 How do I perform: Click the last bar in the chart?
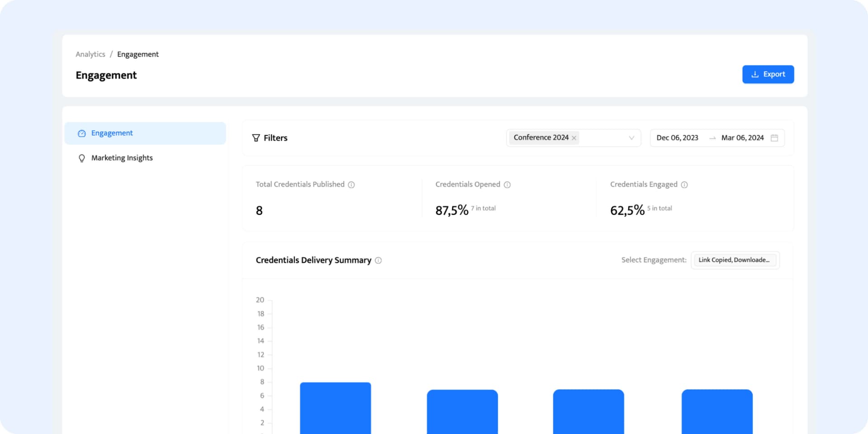pos(717,410)
